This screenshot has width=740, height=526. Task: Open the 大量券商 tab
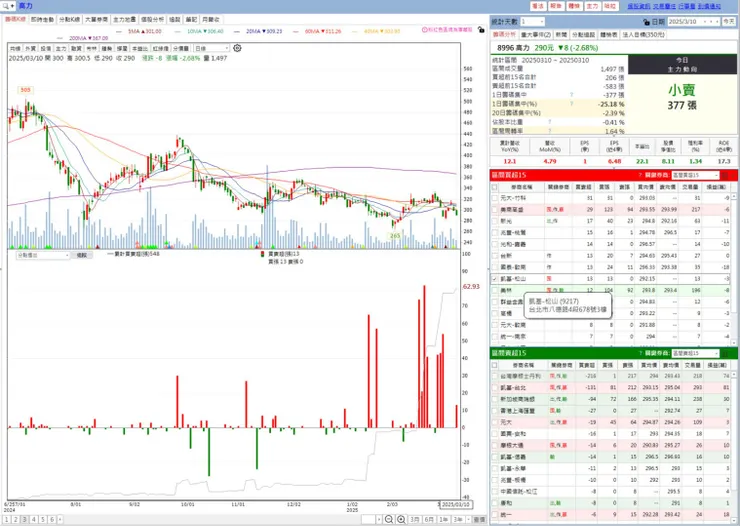pos(96,19)
